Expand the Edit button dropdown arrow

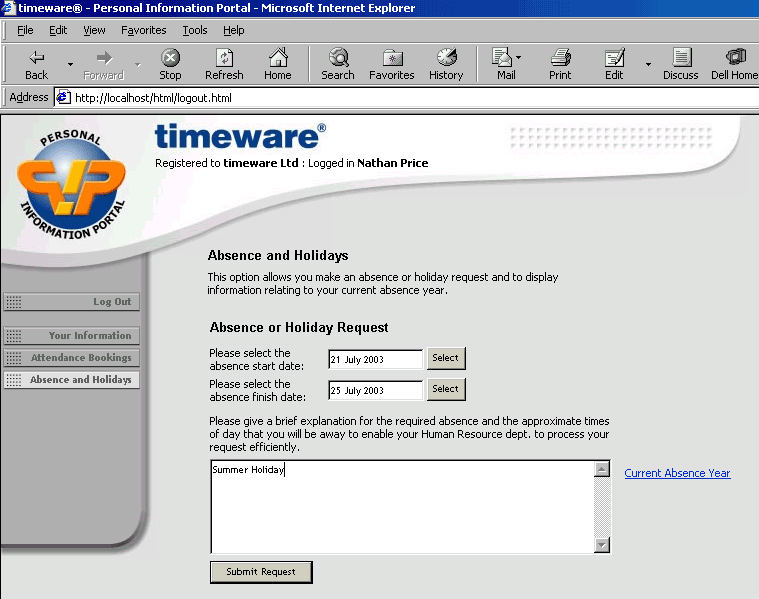[x=648, y=64]
